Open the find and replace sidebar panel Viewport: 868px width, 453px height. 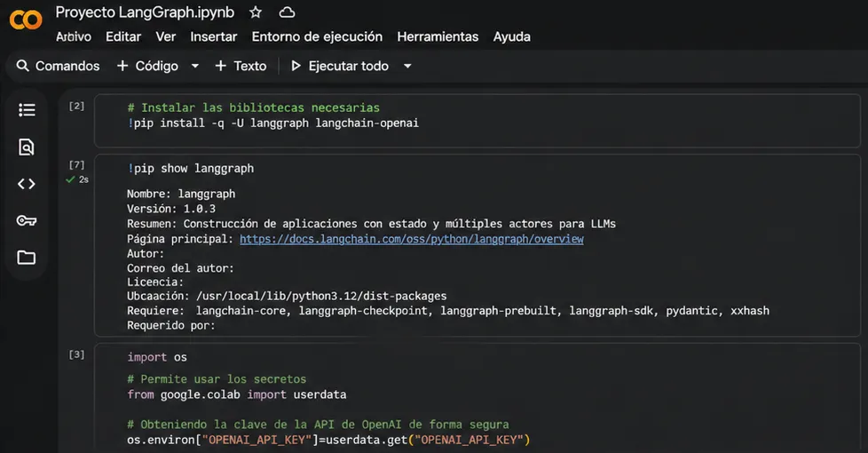27,147
